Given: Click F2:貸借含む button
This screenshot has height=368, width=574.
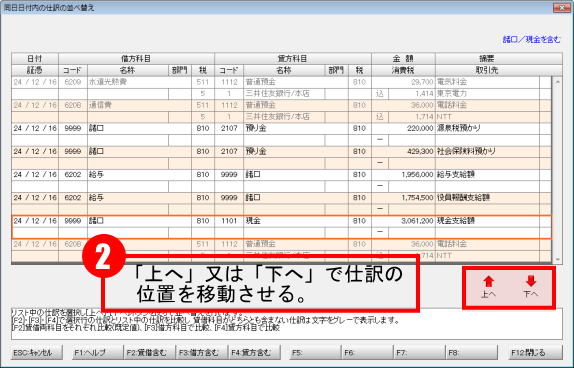Looking at the screenshot, I should (149, 353).
